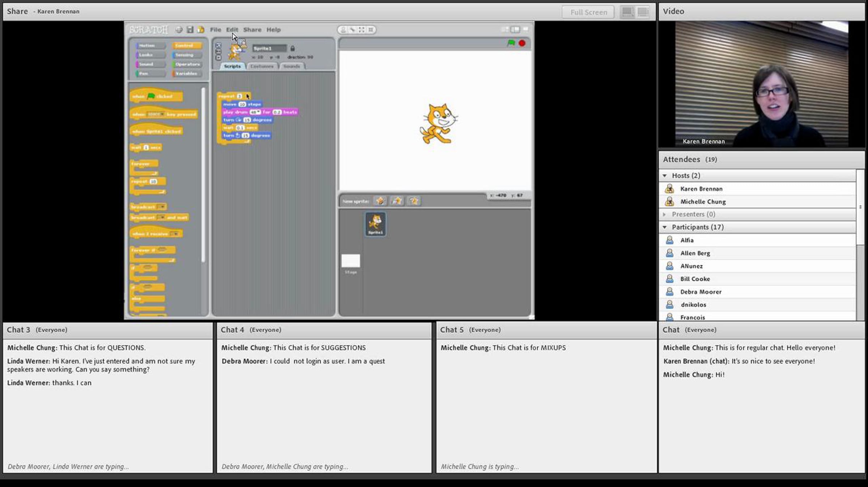The width and height of the screenshot is (868, 487).
Task: Click the Scratch share project icon
Action: click(x=201, y=30)
